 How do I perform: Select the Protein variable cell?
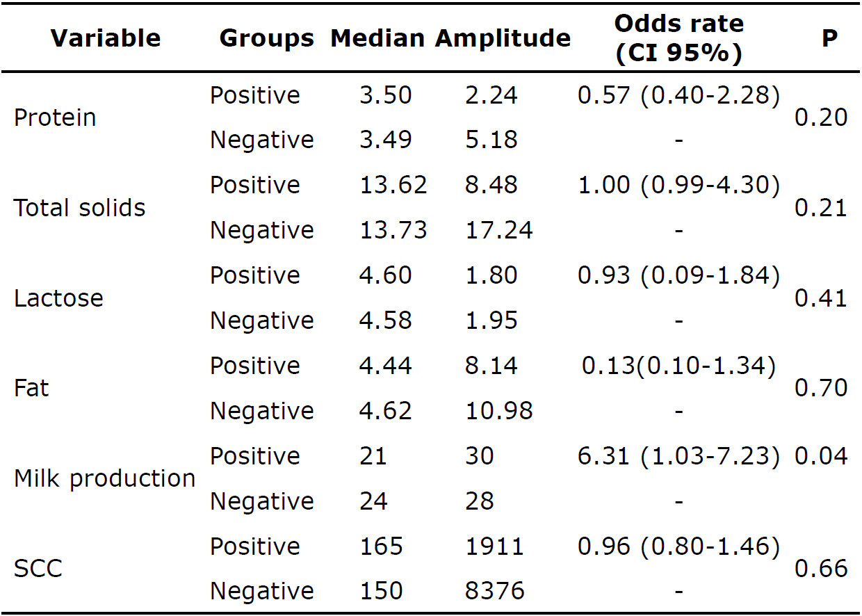(x=55, y=117)
